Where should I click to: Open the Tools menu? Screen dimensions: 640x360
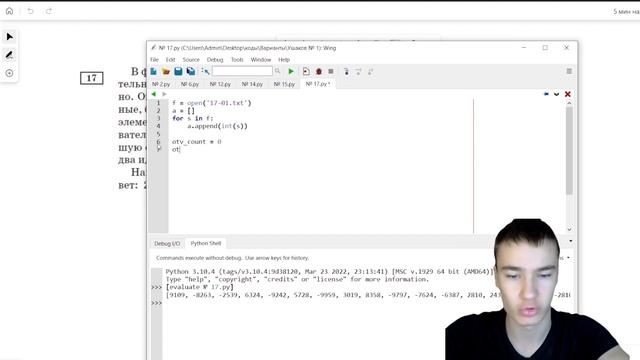(x=237, y=60)
